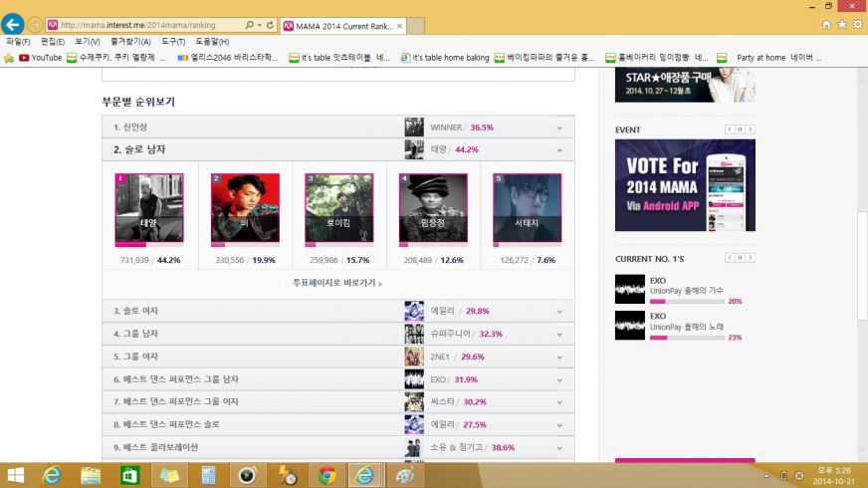
Task: Open the YouTube bookmark
Action: (x=41, y=58)
